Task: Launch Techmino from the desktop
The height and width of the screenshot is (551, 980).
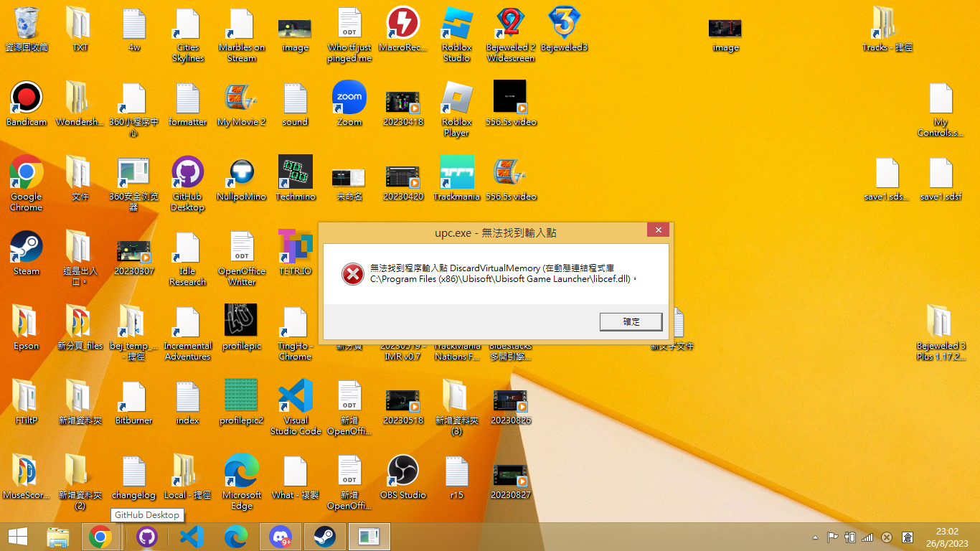Action: click(295, 172)
